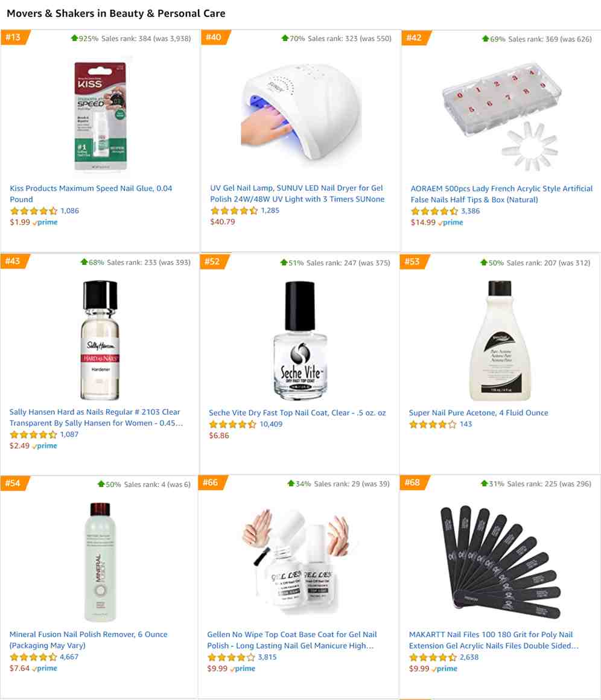Open the AORAEM false nails box image
Viewport: 601px width, 700px height.
coord(501,116)
